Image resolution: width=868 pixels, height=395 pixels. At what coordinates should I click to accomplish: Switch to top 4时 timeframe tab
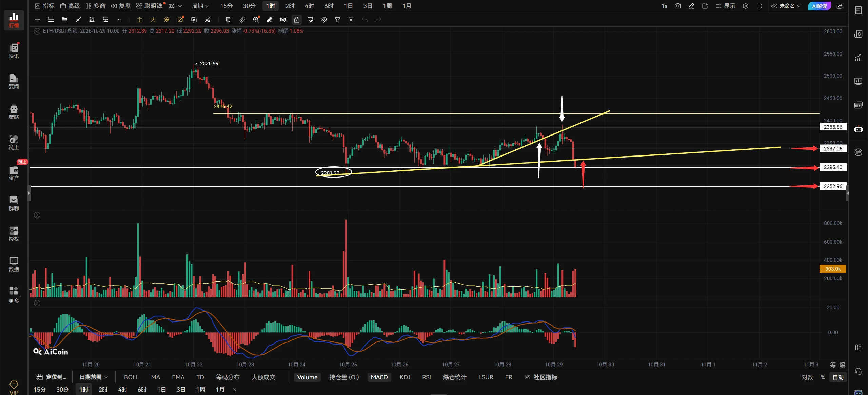coord(309,6)
